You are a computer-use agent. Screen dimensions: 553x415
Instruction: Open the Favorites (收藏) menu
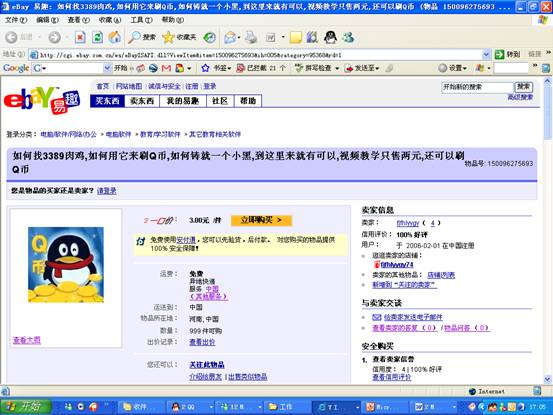coord(110,20)
